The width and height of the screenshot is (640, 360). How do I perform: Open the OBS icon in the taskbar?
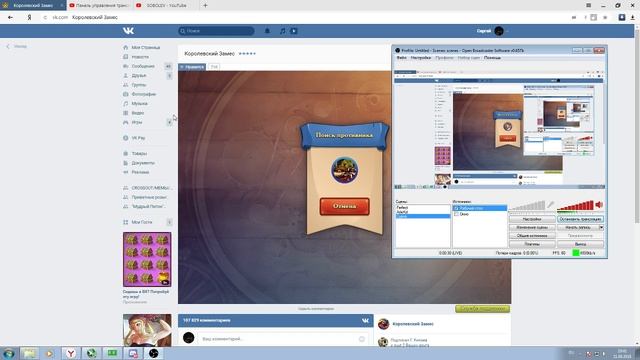(153, 353)
